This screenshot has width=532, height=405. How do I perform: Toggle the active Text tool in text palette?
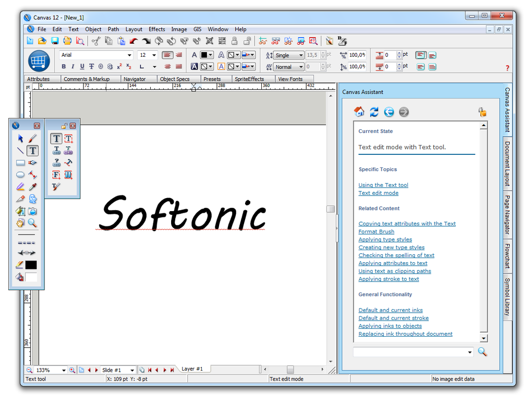coord(56,139)
